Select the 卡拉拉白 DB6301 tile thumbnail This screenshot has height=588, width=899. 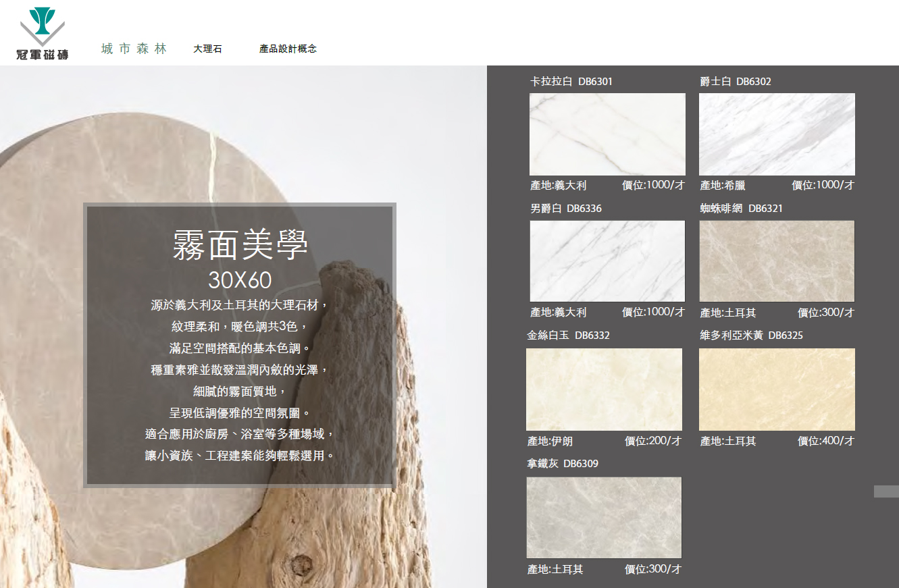[x=607, y=134]
